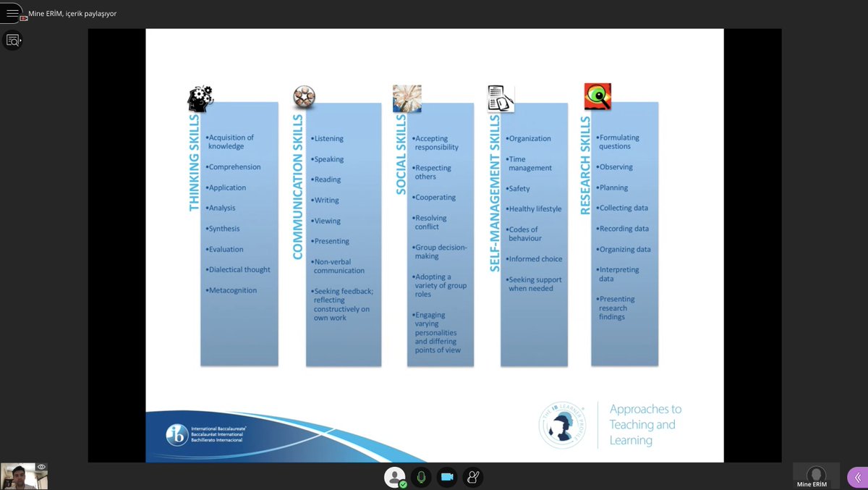This screenshot has width=868, height=490.
Task: Select the raise hand icon
Action: tap(473, 476)
